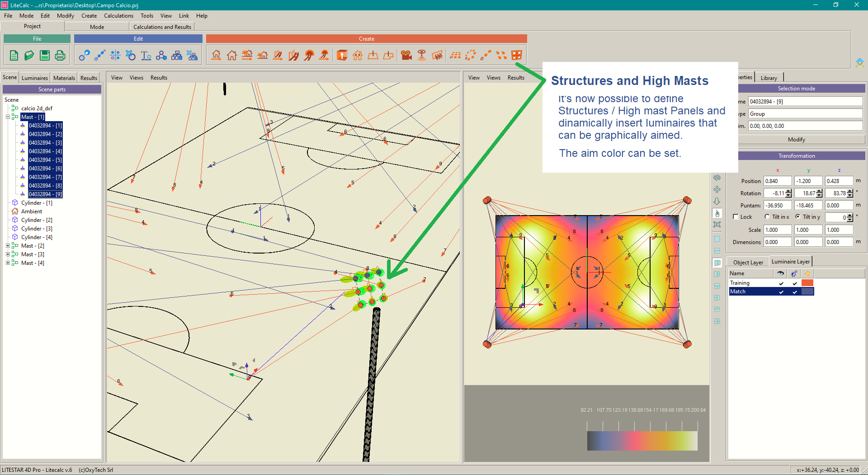Screen dimensions: 868x475
Task: Select the Tilt in y radio button
Action: pyautogui.click(x=798, y=217)
